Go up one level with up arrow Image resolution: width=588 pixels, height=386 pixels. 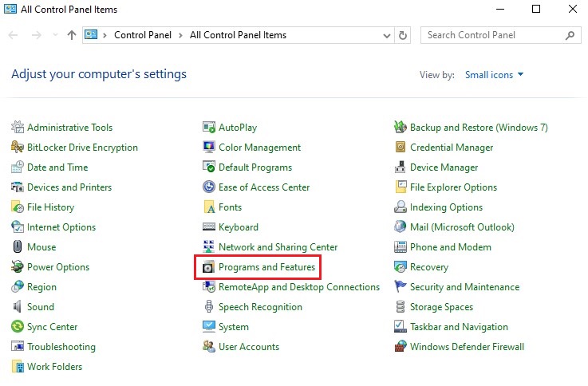tap(72, 35)
